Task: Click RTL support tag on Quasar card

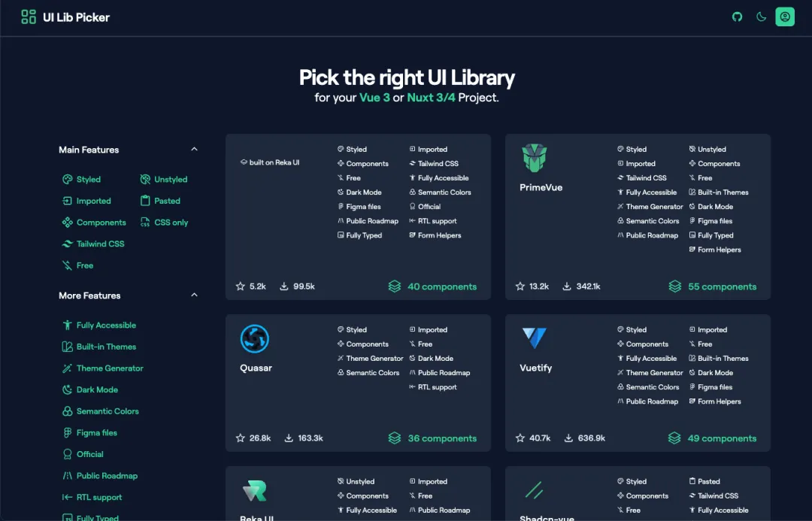Action: [x=433, y=387]
